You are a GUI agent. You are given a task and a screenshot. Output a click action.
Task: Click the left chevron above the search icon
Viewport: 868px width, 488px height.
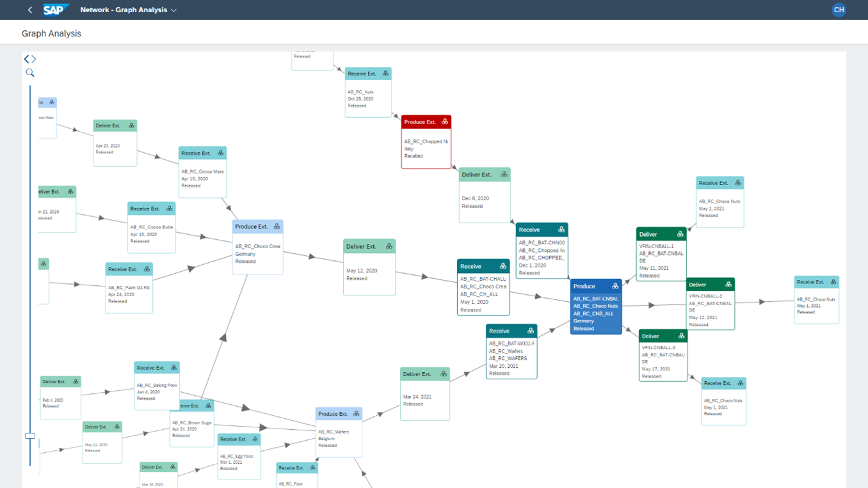[26, 59]
